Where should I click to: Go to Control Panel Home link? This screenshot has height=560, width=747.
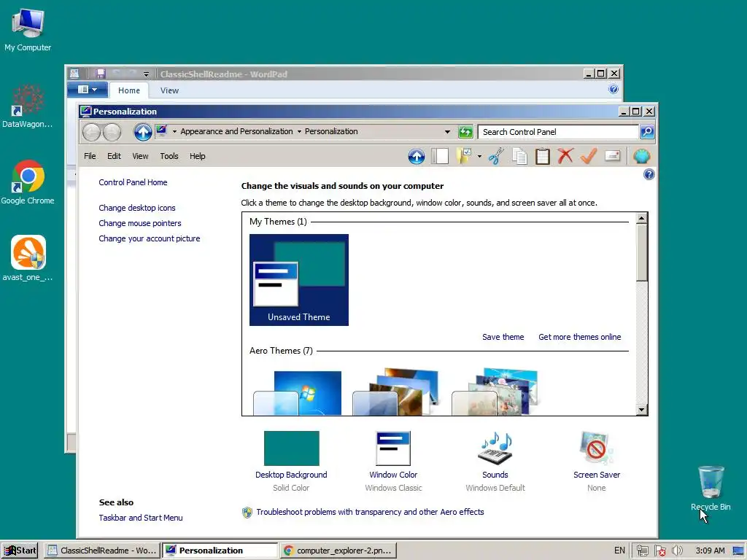[x=133, y=182]
